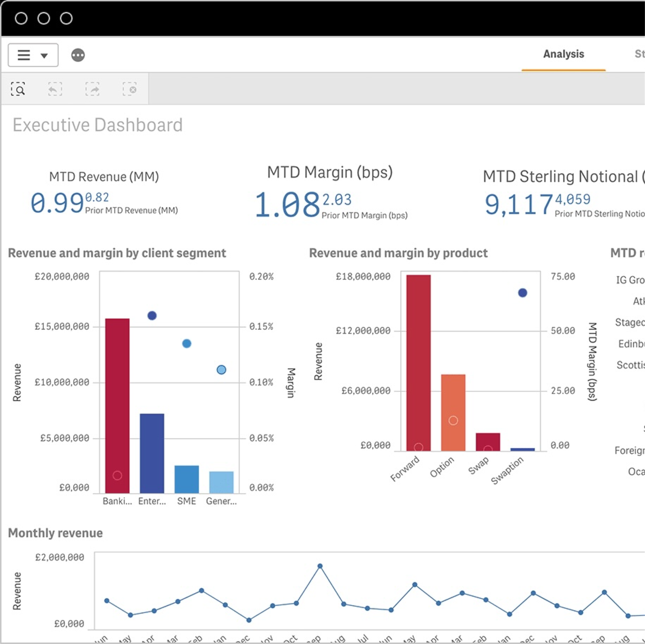Click the MTD Margin (bps) KPI value
This screenshot has height=644, width=645.
287,205
